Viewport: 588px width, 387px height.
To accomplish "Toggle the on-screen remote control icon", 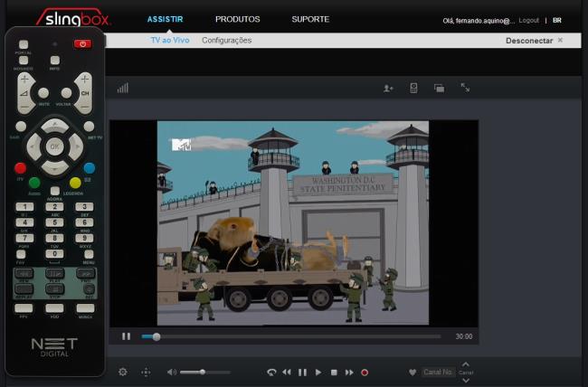I will pyautogui.click(x=413, y=88).
